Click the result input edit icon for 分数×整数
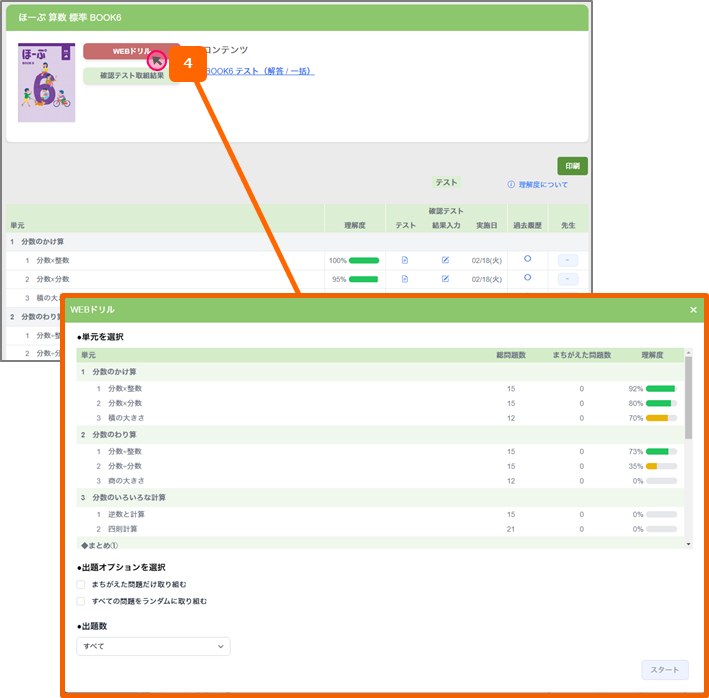This screenshot has height=698, width=709. coord(445,260)
